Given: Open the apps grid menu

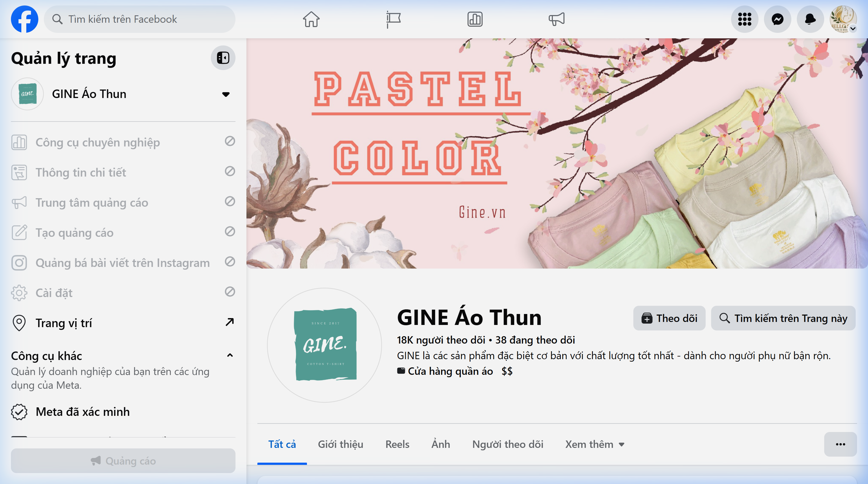Looking at the screenshot, I should [x=744, y=19].
